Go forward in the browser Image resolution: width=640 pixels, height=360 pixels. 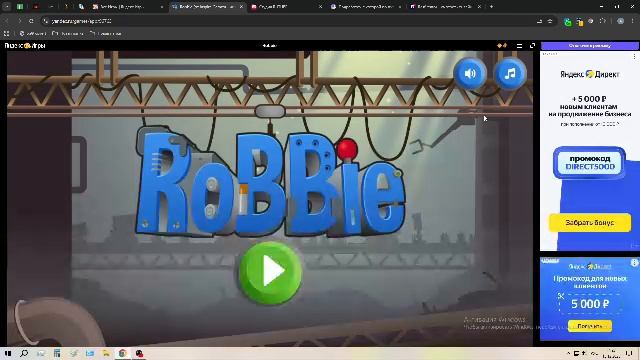(x=19, y=21)
